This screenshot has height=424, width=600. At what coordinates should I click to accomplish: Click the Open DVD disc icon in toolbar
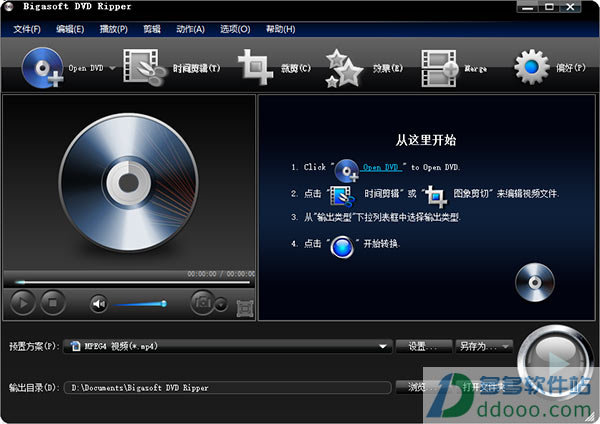[x=42, y=68]
